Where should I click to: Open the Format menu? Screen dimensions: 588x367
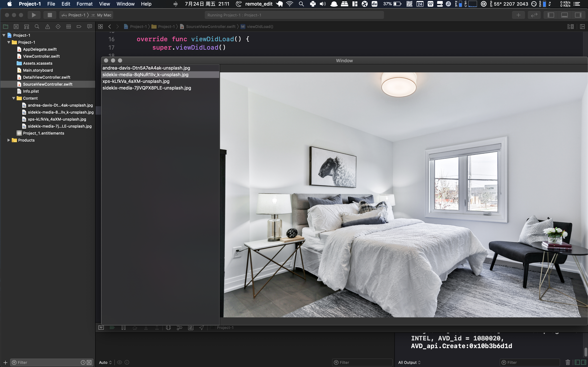click(84, 4)
